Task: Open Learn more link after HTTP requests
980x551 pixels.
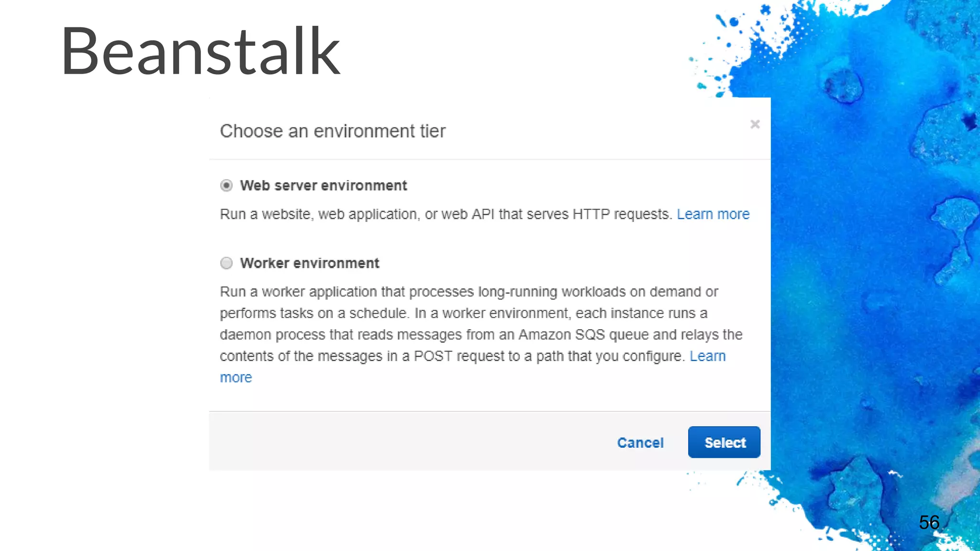Action: 713,214
